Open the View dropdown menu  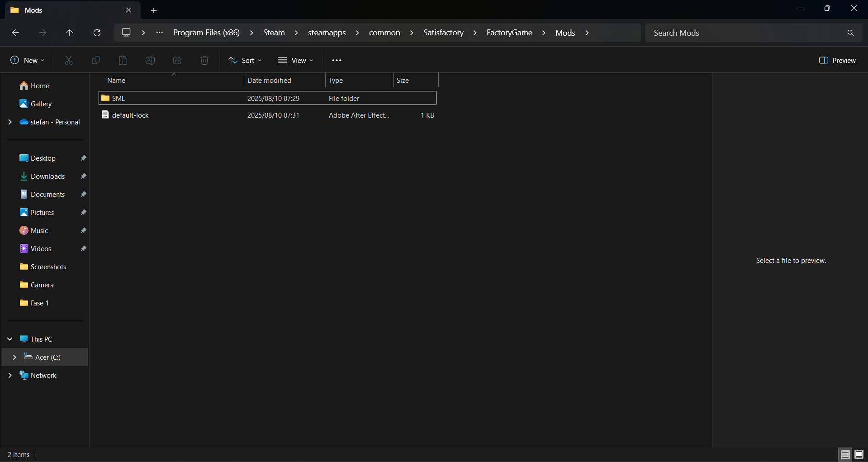point(296,60)
